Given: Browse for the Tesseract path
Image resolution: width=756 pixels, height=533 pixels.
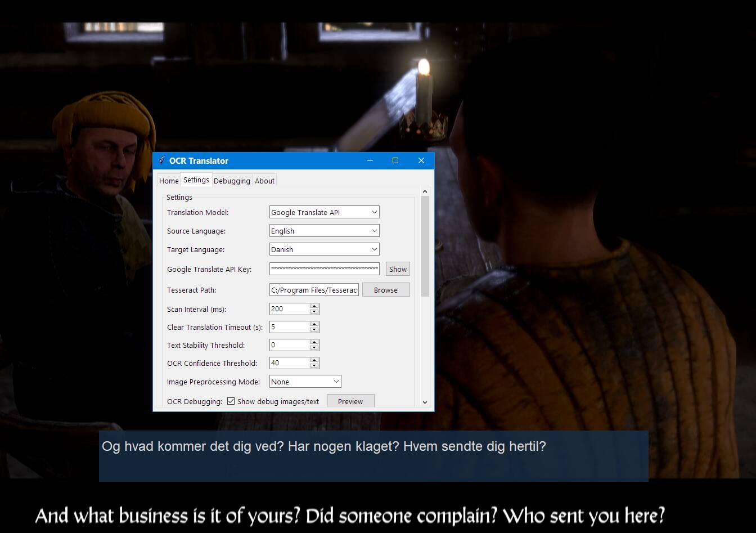Looking at the screenshot, I should coord(386,290).
